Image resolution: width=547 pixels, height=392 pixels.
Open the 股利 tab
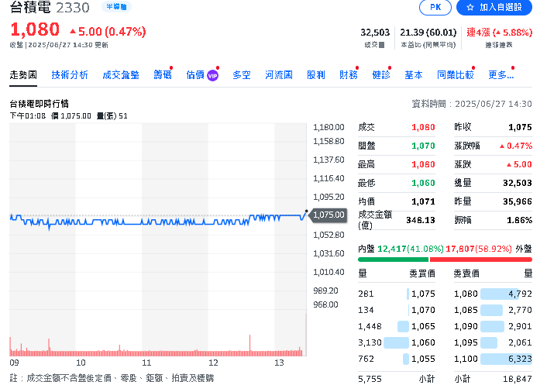pyautogui.click(x=316, y=75)
